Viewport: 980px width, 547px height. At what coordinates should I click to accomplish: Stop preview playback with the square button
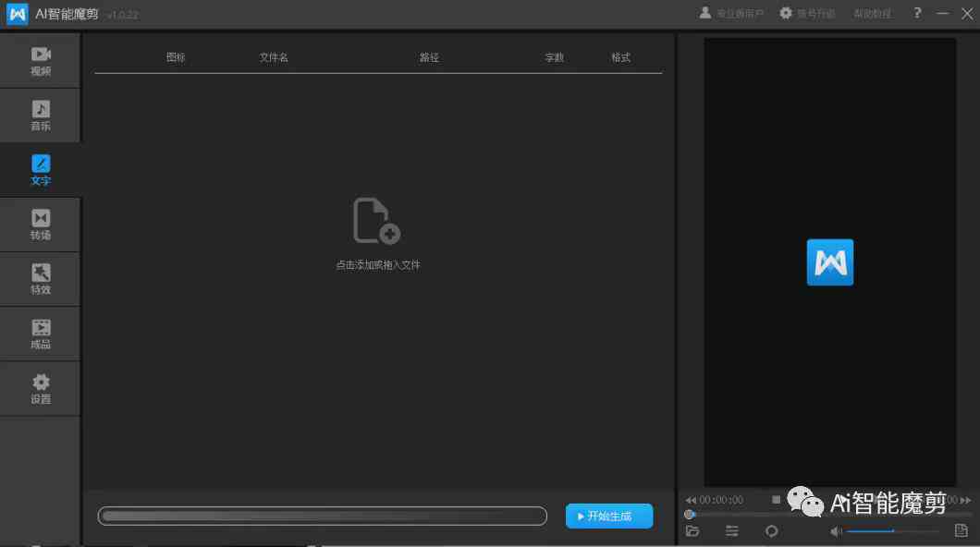tap(776, 500)
